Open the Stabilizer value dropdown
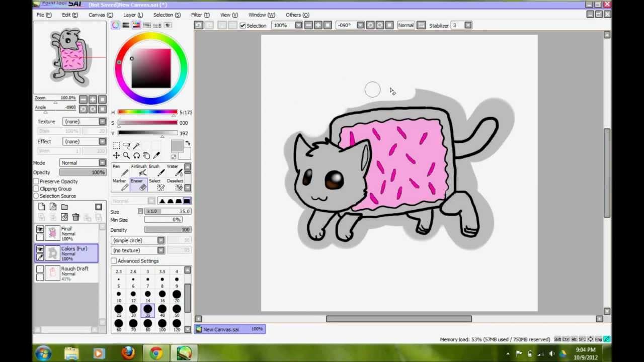The width and height of the screenshot is (644, 362). (x=468, y=25)
